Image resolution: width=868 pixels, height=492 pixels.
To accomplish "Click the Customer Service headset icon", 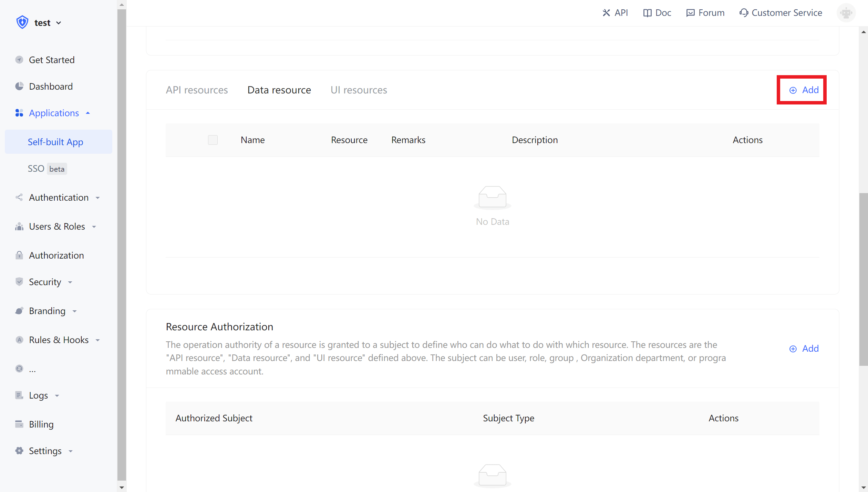I will tap(744, 13).
